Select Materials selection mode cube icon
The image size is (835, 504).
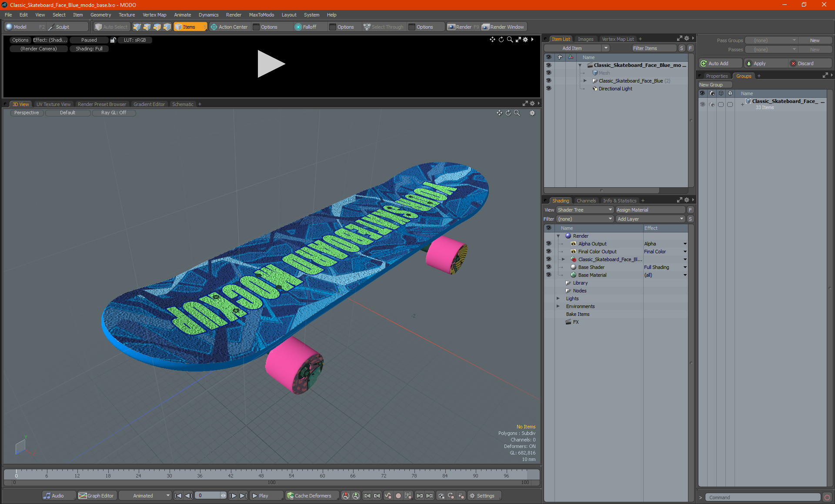click(167, 27)
